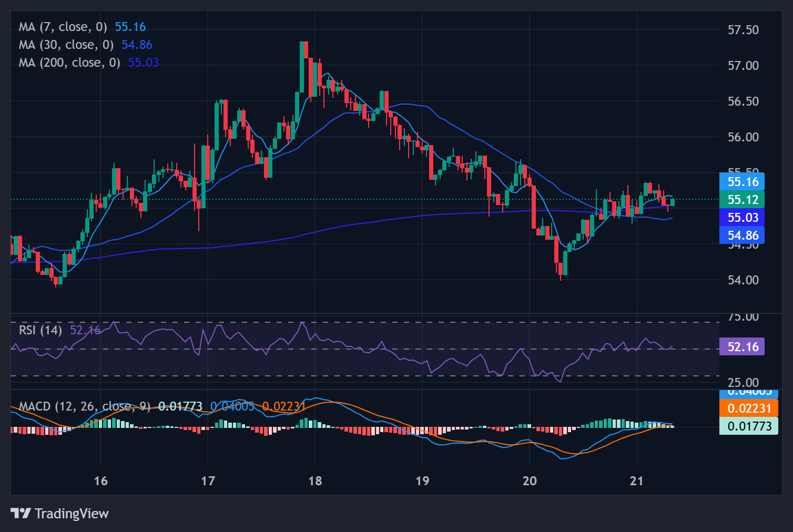Click the orange 0.02231 MACD signal tag
Viewport: 793px width, 532px height.
pos(748,408)
